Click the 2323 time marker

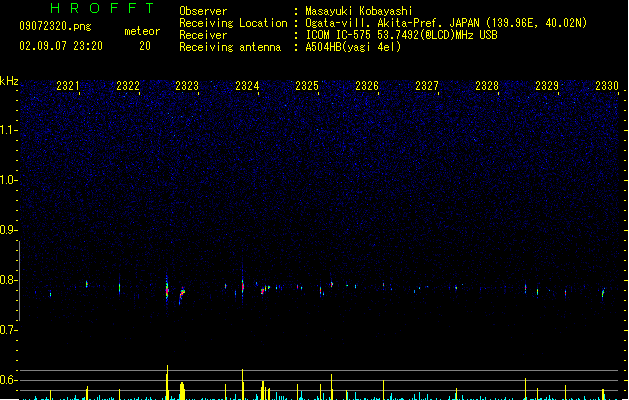187,86
